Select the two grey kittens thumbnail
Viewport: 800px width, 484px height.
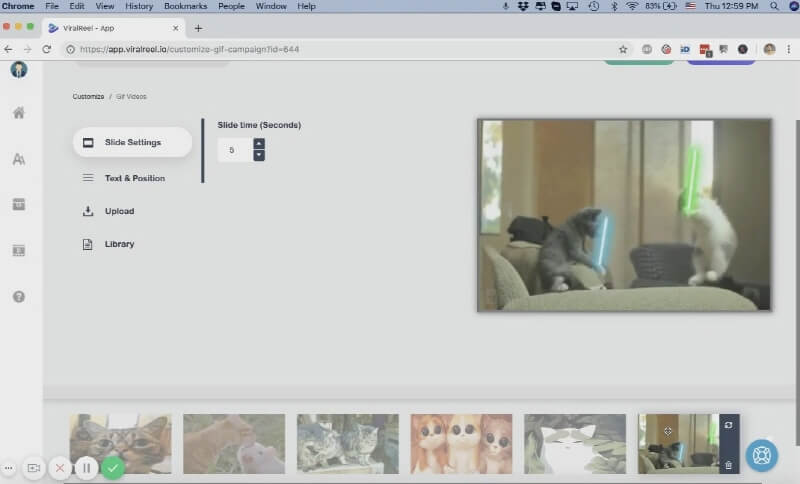[348, 444]
